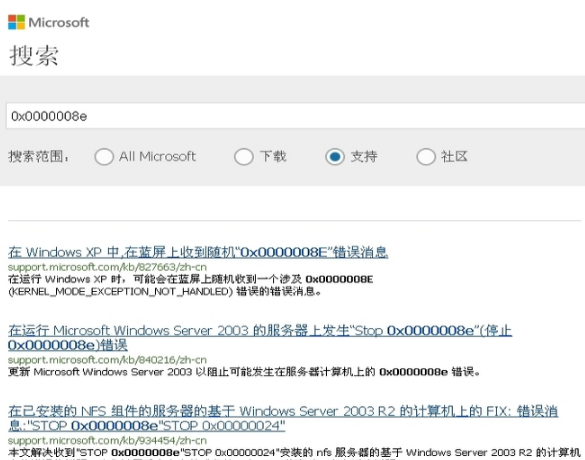This screenshot has height=460, width=585.
Task: Select the 下载 radio option
Action: click(x=244, y=157)
